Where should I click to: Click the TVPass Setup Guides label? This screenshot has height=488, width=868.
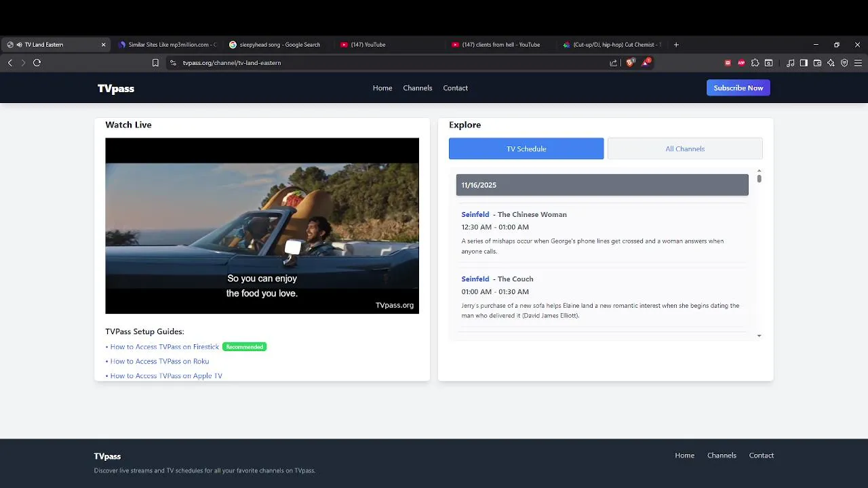(144, 331)
